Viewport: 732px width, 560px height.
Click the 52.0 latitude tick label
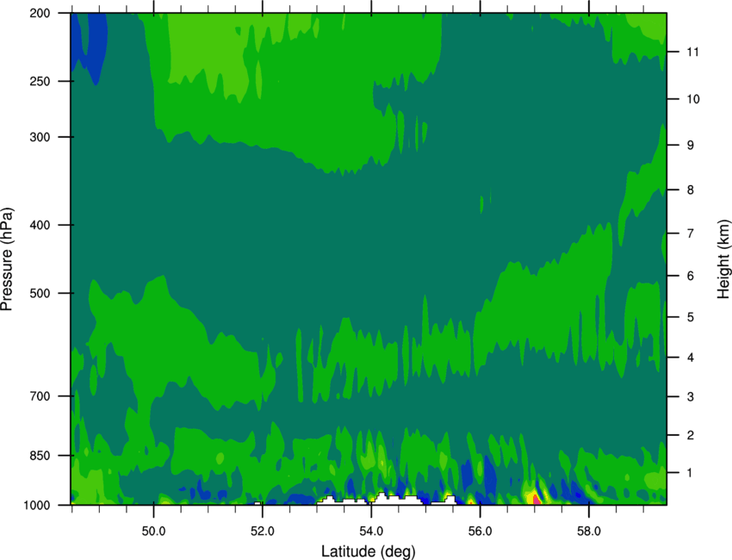263,531
